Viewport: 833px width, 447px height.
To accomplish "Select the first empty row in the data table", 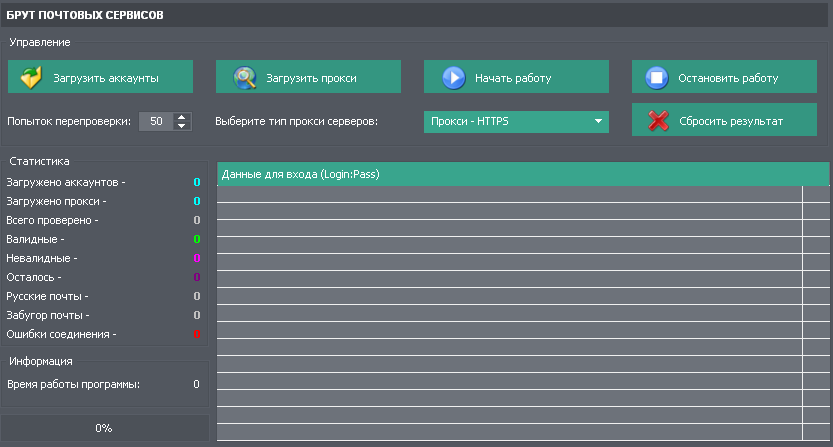I will click(508, 194).
